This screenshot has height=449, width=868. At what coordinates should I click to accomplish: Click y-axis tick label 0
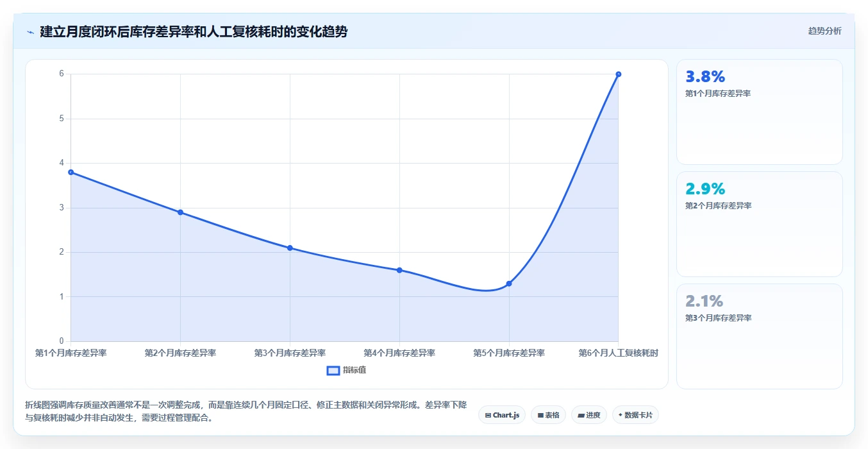click(x=62, y=341)
